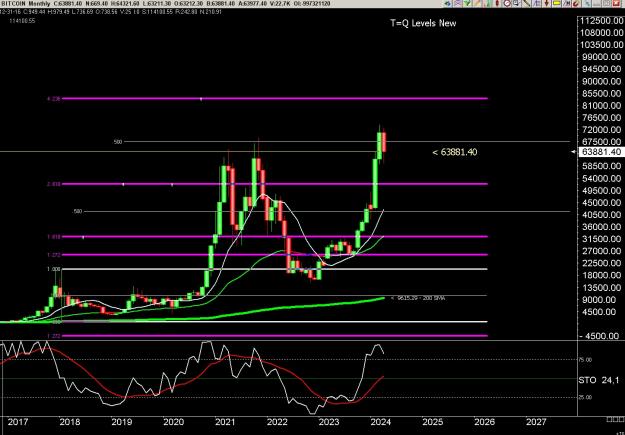Select the Fibonacci lines toolbar tool

pos(537,4)
